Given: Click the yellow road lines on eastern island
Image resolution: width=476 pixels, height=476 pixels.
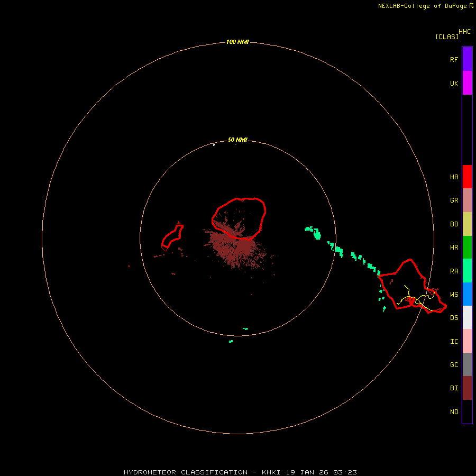Looking at the screenshot, I should coord(417,298).
